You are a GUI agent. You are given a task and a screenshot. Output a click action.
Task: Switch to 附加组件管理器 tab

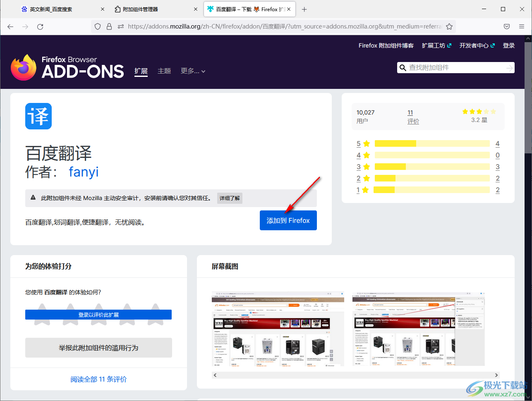click(x=156, y=9)
